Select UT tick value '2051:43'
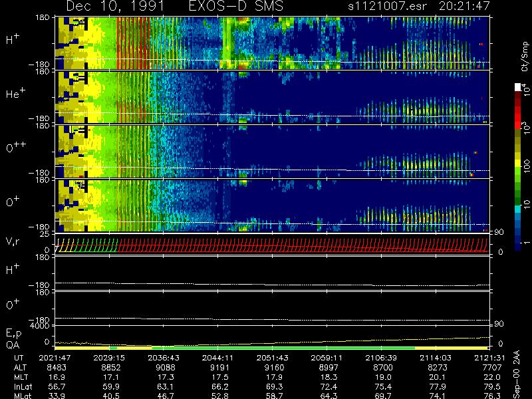Image resolution: width=532 pixels, height=399 pixels. (x=273, y=358)
